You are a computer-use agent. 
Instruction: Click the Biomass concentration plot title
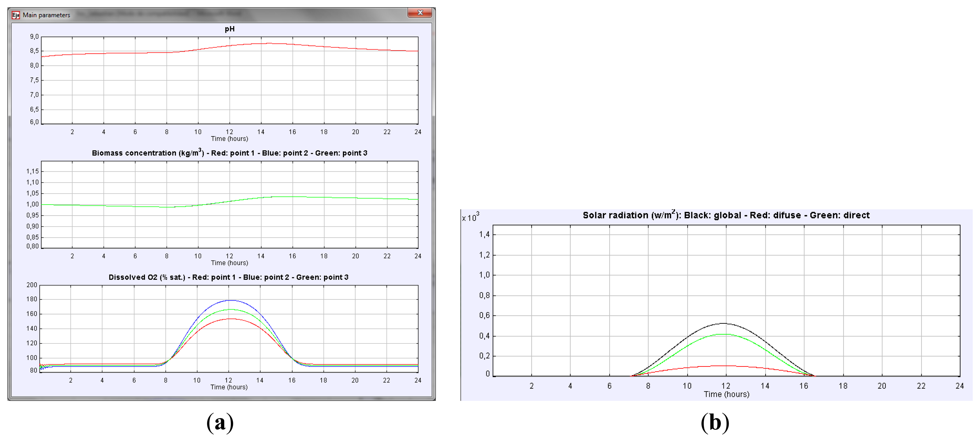pos(229,153)
